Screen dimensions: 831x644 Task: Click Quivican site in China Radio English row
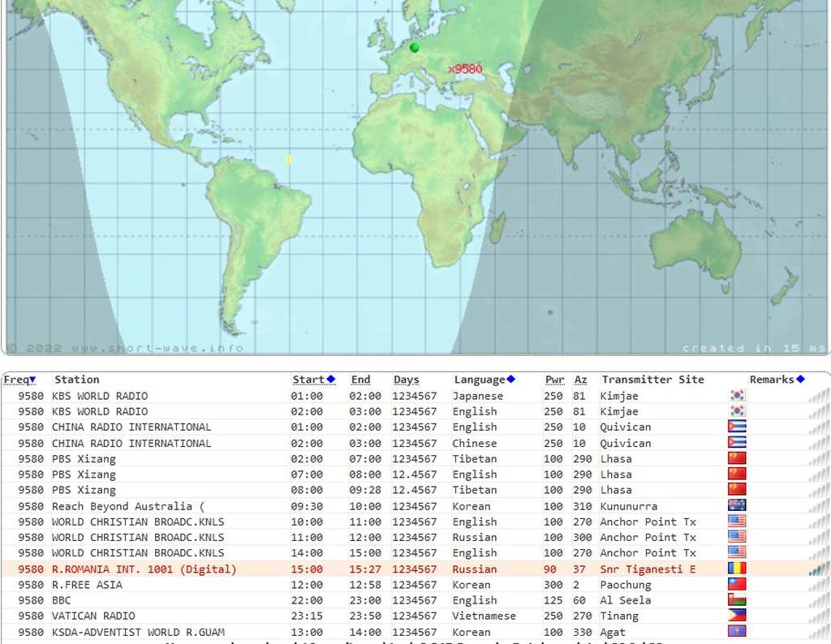point(626,427)
